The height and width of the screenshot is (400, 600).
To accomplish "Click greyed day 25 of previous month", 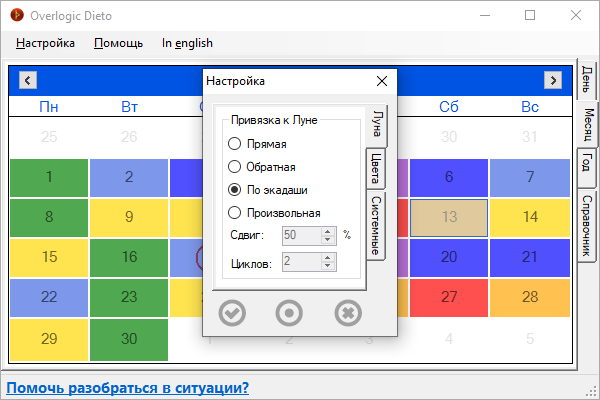I will coord(49,137).
